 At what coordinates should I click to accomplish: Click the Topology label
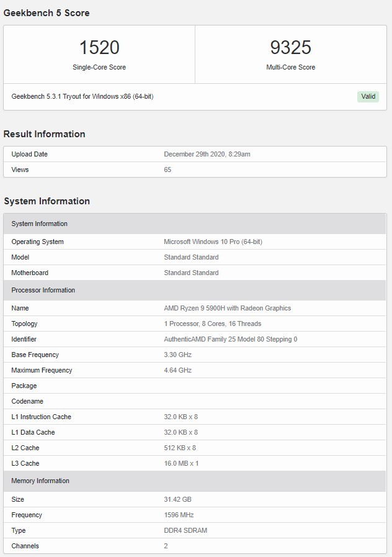pos(24,324)
